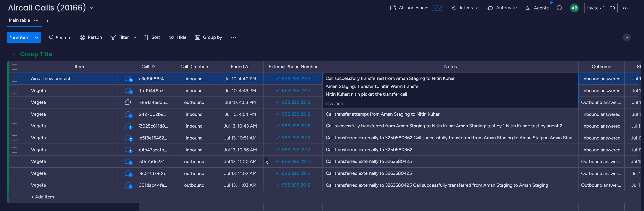The width and height of the screenshot is (644, 211).
Task: Click the New badge beside AI suggestions
Action: [x=437, y=8]
